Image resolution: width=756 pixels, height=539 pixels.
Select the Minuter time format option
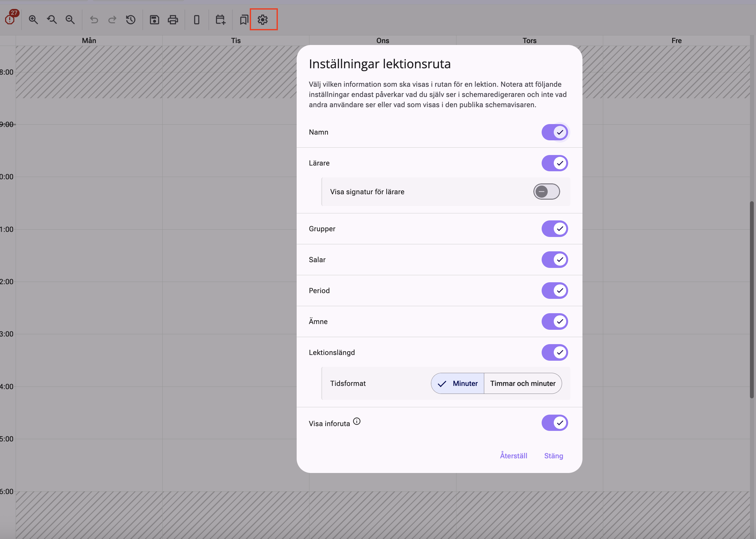458,383
